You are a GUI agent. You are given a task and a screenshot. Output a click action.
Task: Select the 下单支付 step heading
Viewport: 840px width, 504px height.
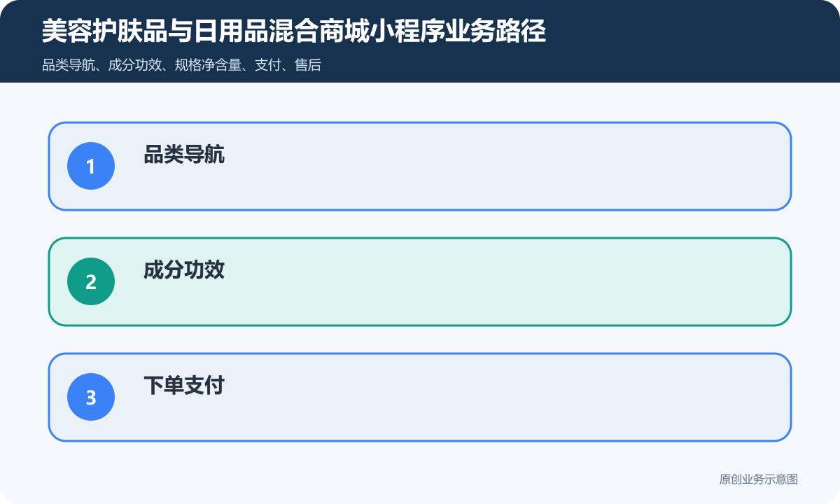point(184,386)
